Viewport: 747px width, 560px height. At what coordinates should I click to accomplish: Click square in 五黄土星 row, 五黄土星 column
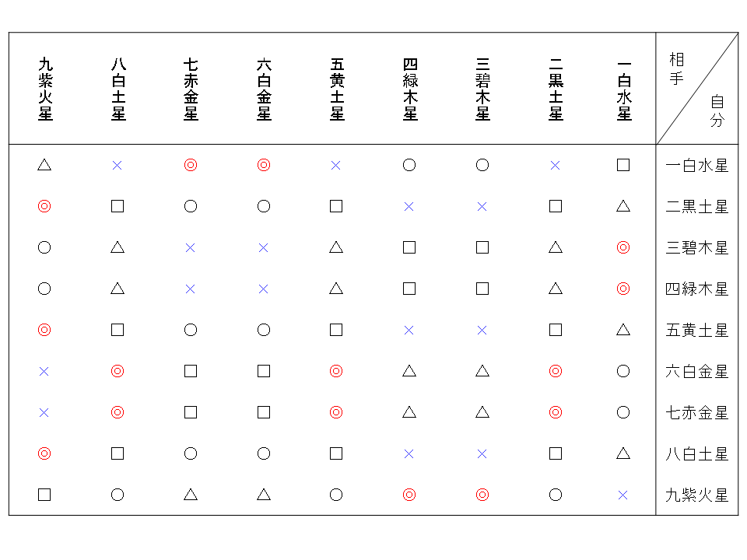336,330
